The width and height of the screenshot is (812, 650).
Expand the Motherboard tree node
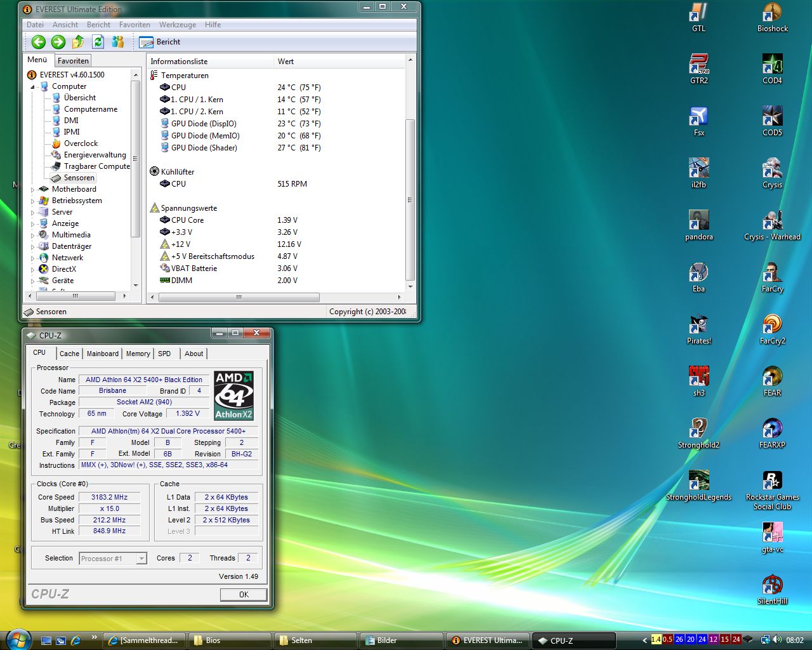click(x=33, y=189)
